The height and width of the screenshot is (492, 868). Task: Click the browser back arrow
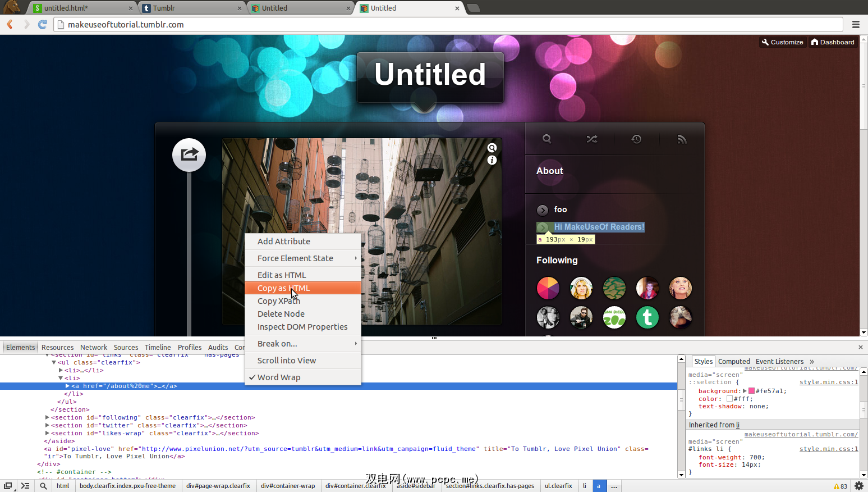10,24
